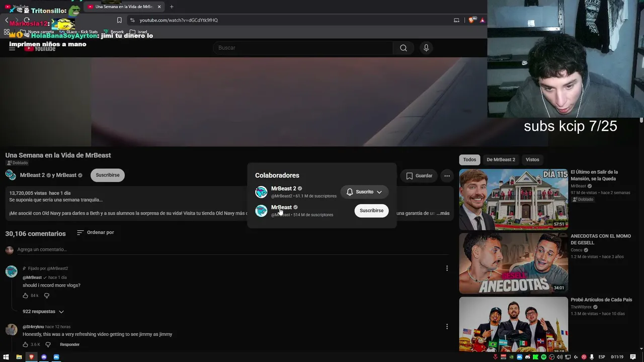Open options menu for the pinned comment
This screenshot has width=644, height=362.
[x=447, y=268]
